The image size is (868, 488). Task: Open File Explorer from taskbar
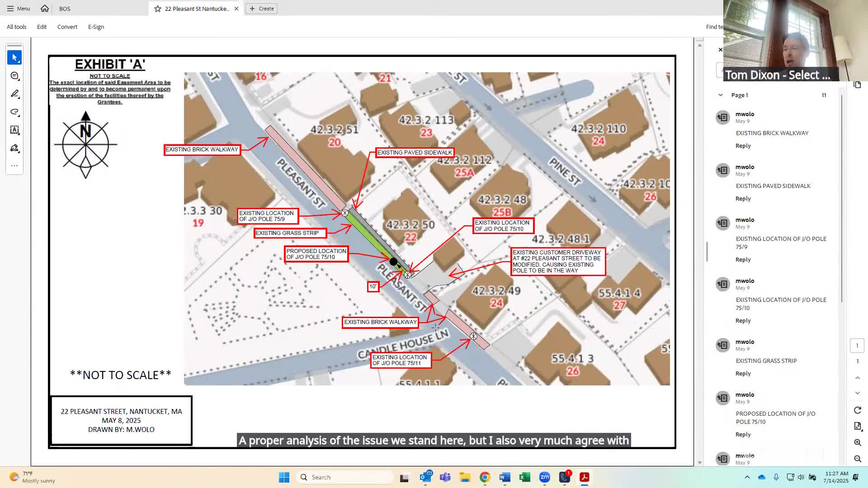pyautogui.click(x=465, y=477)
